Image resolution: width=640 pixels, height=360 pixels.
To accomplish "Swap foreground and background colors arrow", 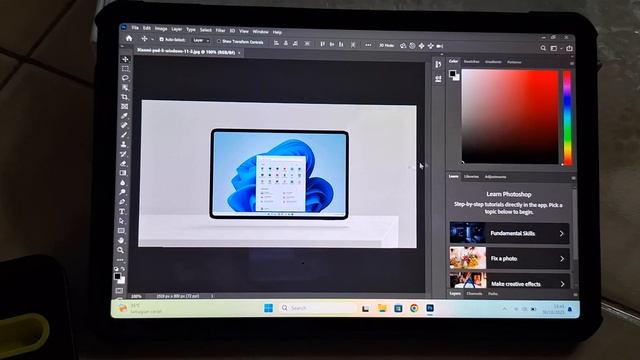I will click(x=123, y=269).
